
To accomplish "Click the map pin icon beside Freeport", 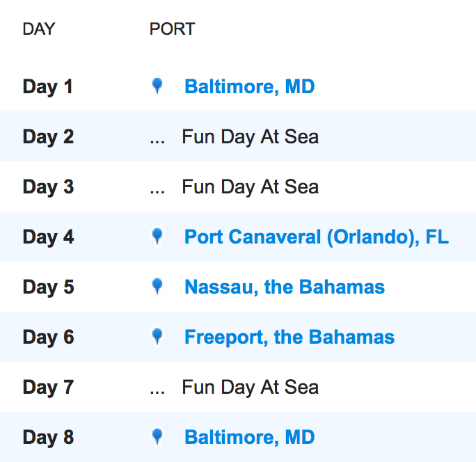I will point(157,336).
